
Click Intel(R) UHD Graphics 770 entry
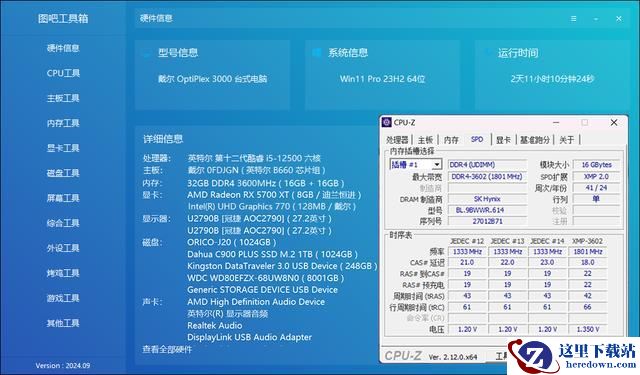click(271, 206)
